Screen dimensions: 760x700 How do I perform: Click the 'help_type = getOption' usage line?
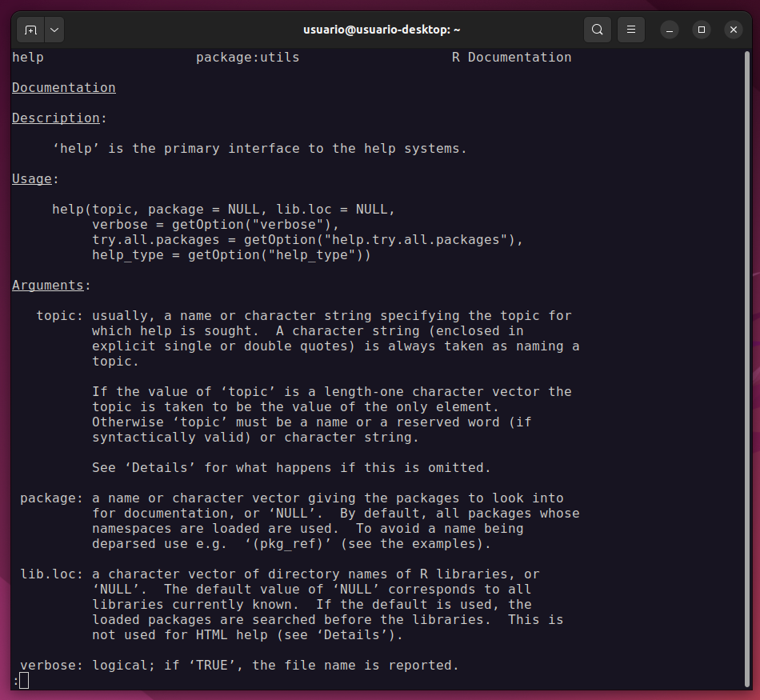(x=231, y=255)
